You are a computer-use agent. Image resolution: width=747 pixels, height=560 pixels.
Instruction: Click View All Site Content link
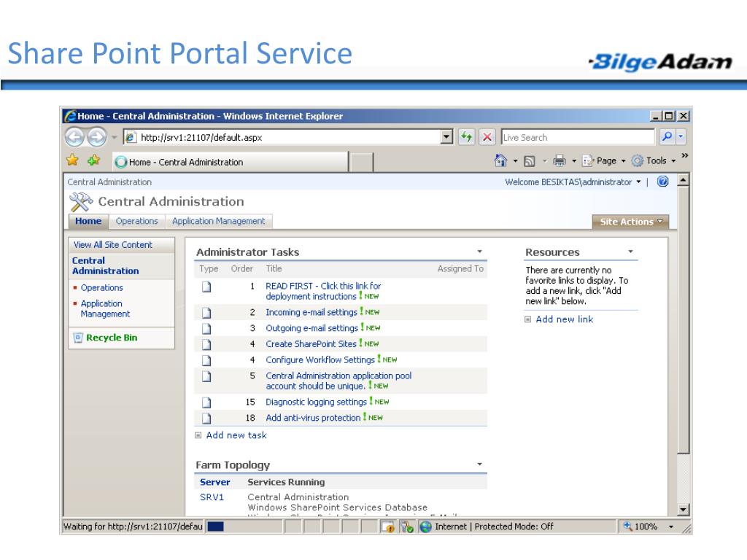(x=113, y=245)
